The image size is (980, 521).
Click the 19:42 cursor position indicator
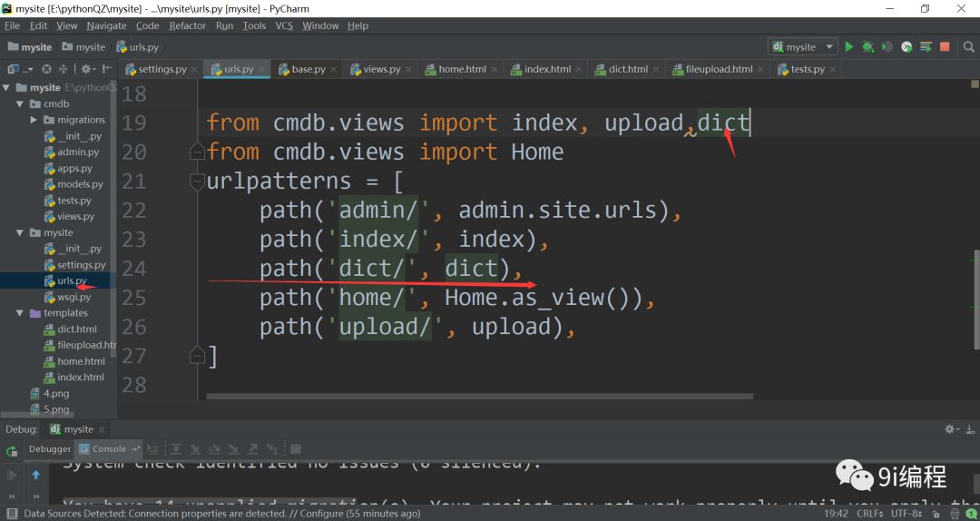835,514
